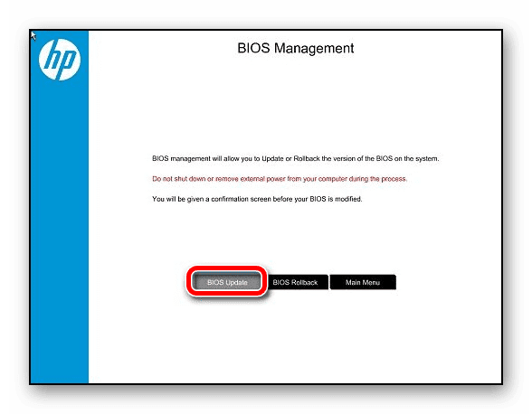The height and width of the screenshot is (414, 532).
Task: Select the red power warning text
Action: coord(280,179)
